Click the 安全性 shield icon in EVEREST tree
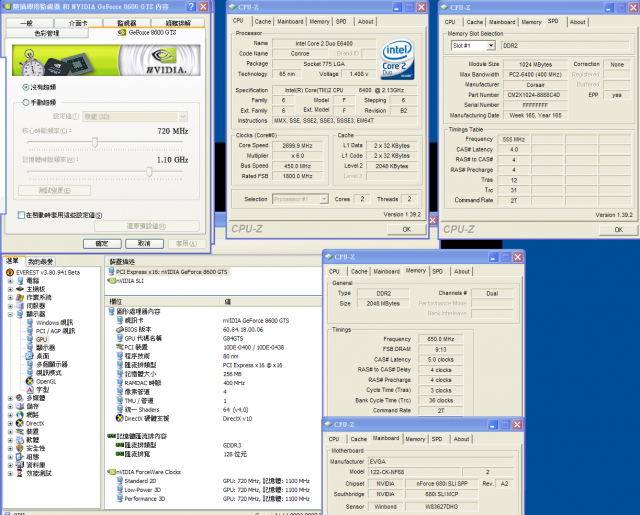 click(20, 448)
